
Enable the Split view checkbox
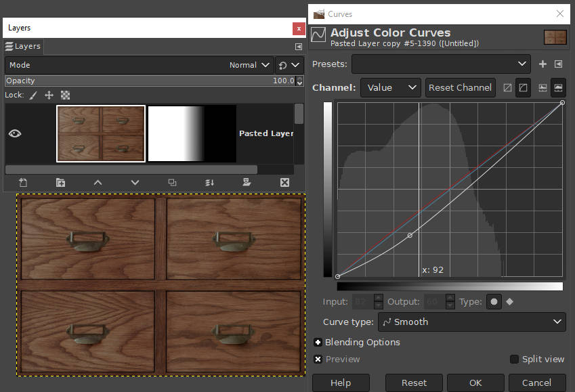(x=515, y=360)
